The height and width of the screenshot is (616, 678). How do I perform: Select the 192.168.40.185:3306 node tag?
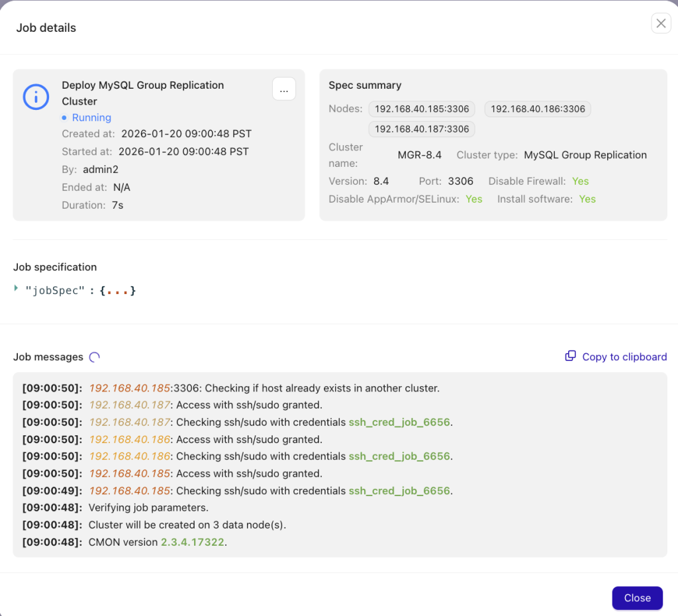(422, 109)
